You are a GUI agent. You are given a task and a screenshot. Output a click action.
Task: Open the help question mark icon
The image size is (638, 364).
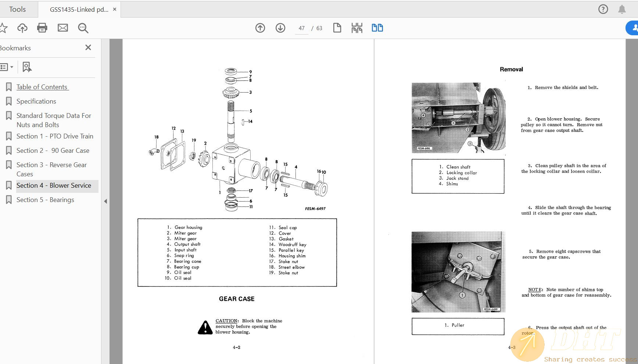tap(603, 9)
